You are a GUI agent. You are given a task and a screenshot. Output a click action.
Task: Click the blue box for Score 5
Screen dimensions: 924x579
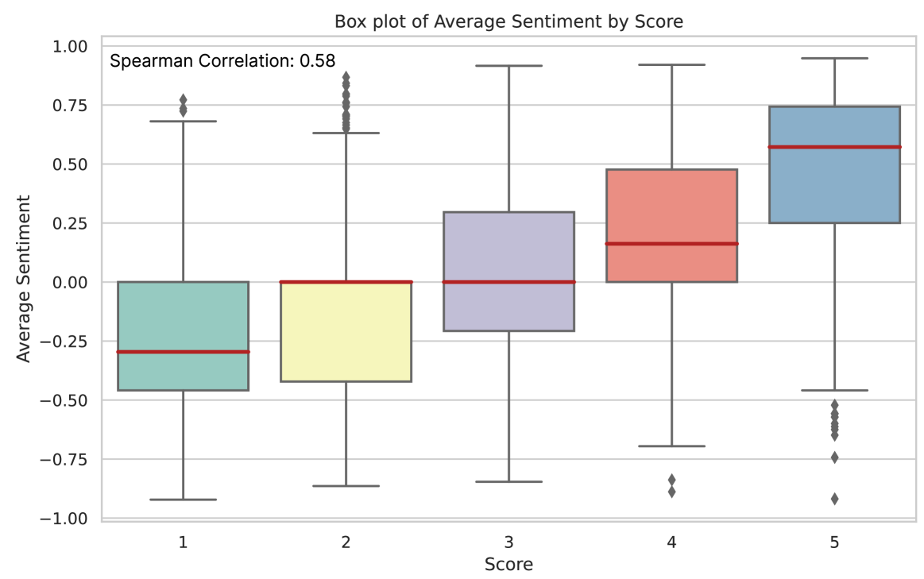click(834, 183)
